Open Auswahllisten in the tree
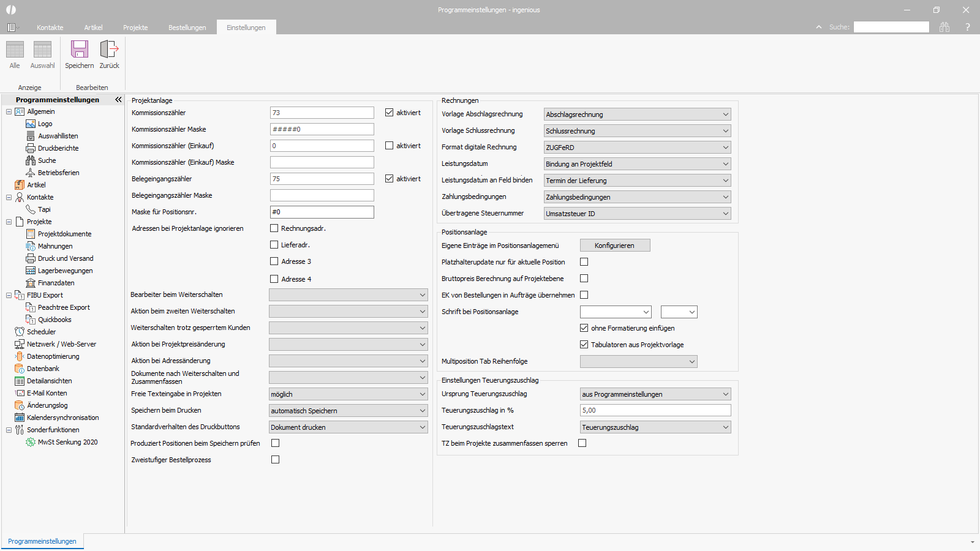Screen dimensions: 980x551 (x=58, y=136)
